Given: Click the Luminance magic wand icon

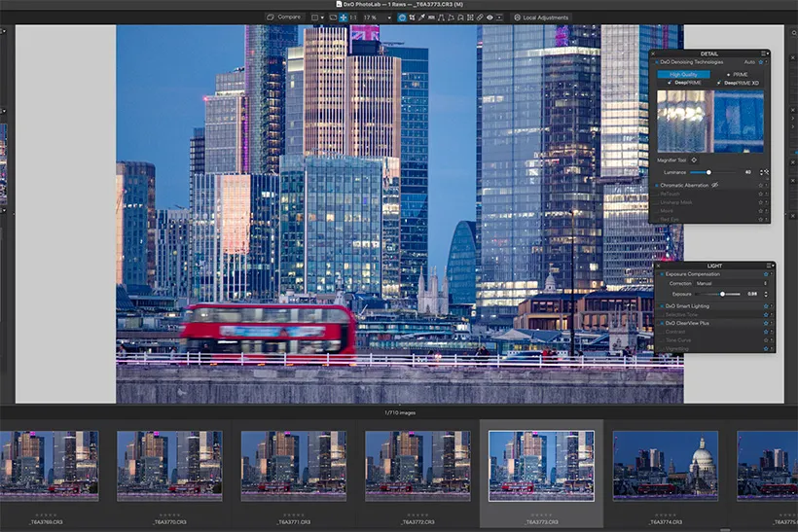Looking at the screenshot, I should [767, 172].
